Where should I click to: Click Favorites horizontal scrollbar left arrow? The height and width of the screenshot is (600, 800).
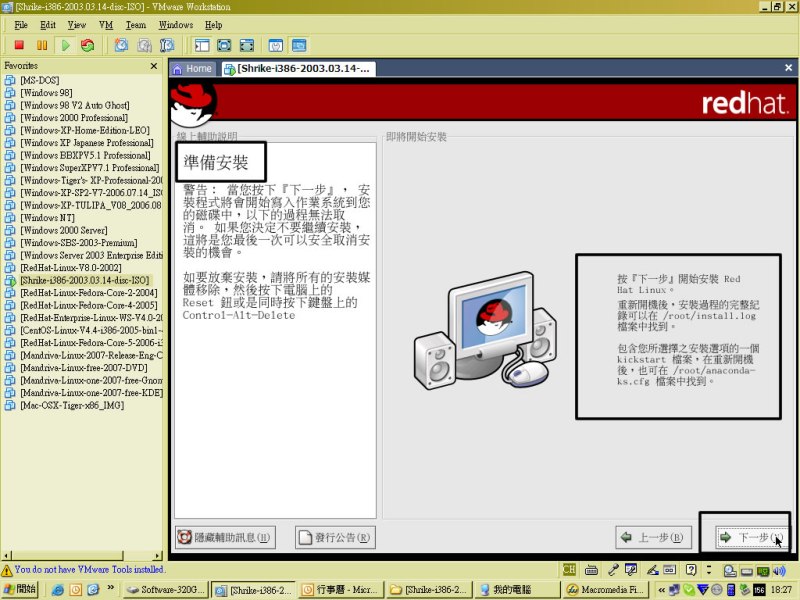(x=6, y=556)
